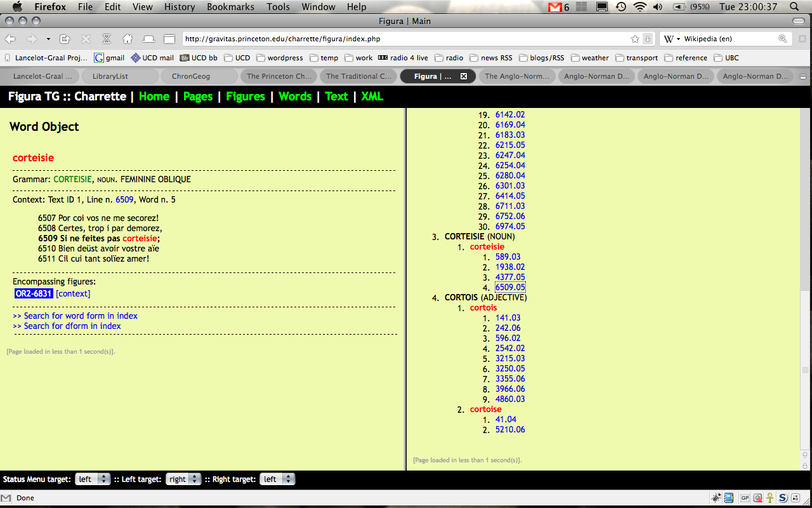812x508 pixels.
Task: Click the Figures navigation link
Action: pos(246,97)
